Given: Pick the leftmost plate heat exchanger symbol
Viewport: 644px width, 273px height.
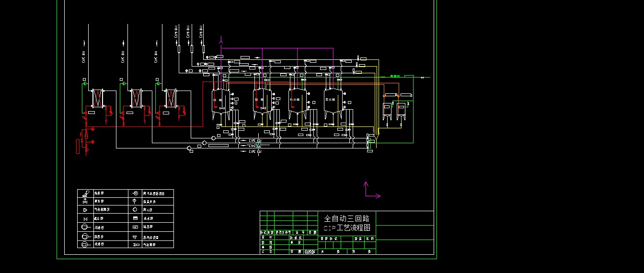Looking at the screenshot, I should 98,98.
